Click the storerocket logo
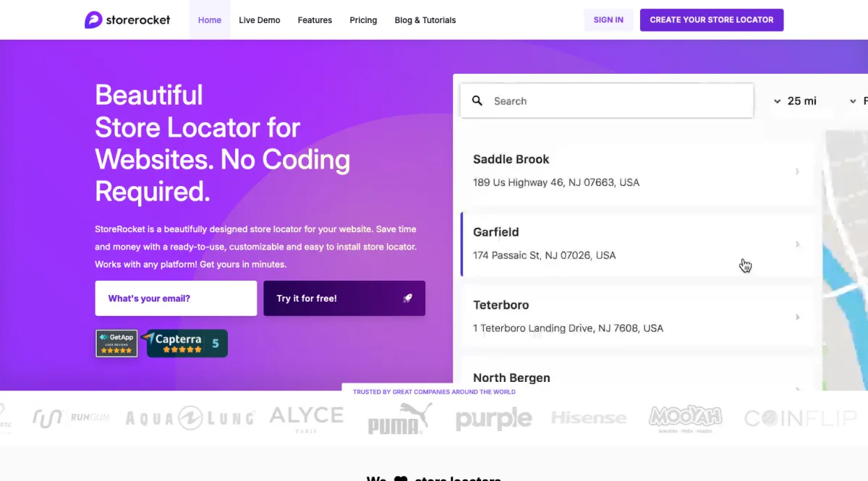The image size is (868, 481). (127, 20)
